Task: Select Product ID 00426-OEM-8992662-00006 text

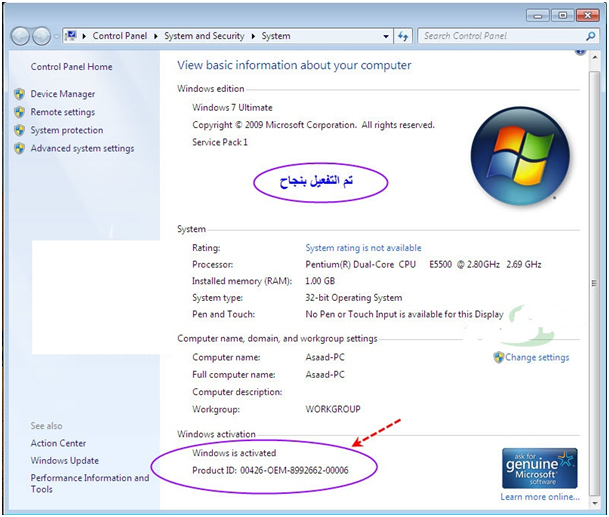Action: (x=270, y=470)
